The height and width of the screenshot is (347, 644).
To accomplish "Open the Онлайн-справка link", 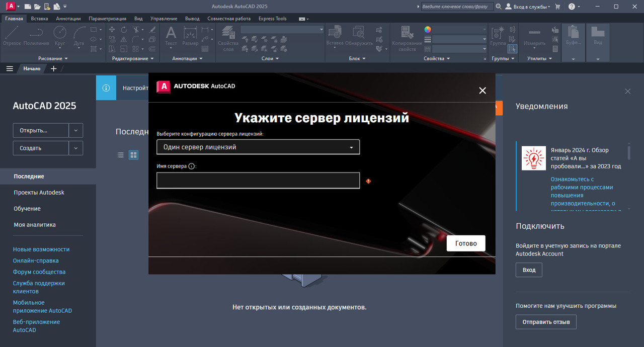I will tap(36, 261).
